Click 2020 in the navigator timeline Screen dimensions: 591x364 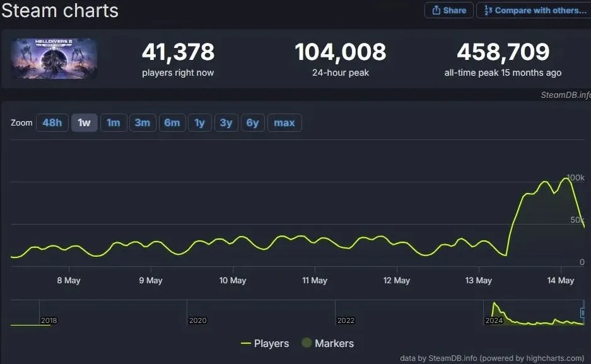tap(197, 320)
